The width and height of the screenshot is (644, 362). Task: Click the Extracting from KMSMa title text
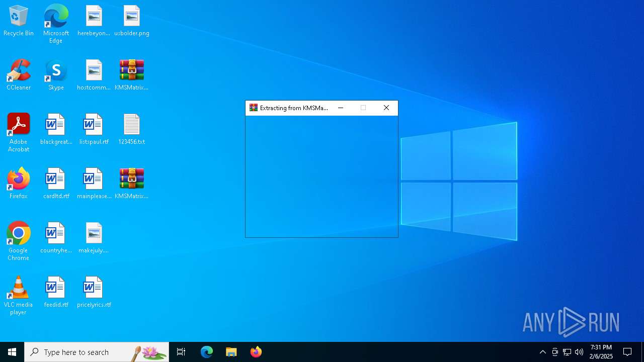coord(294,108)
